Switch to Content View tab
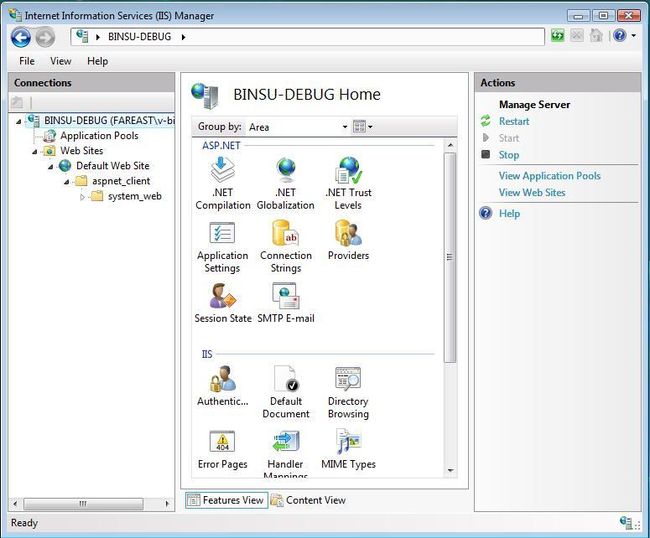650x538 pixels. tap(308, 500)
